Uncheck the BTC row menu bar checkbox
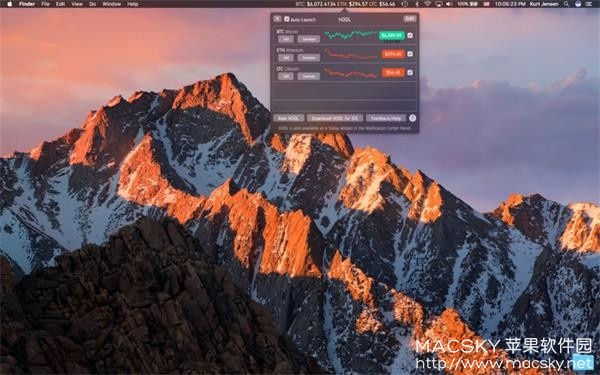Screen dimensions: 600x375 tap(410, 35)
